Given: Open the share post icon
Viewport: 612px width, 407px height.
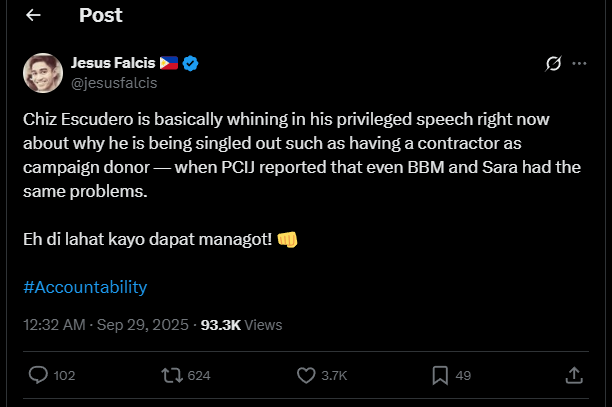Looking at the screenshot, I should 574,375.
